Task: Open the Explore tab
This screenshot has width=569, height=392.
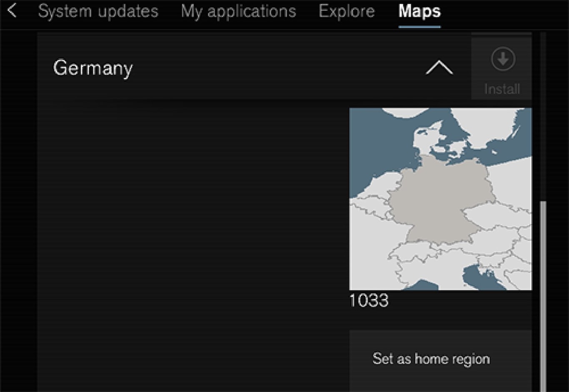Action: [347, 12]
